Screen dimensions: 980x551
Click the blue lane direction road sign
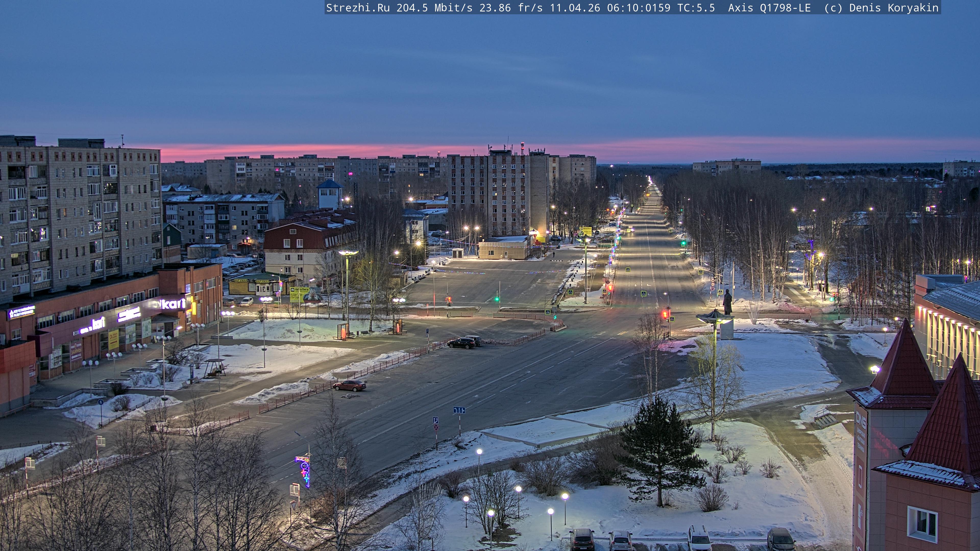pyautogui.click(x=459, y=410)
